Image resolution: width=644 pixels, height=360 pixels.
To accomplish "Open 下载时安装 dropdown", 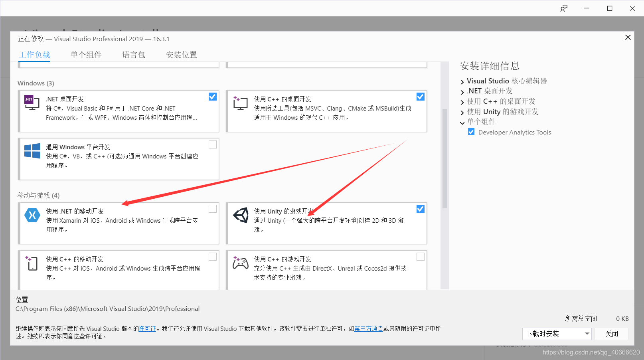I will (557, 334).
